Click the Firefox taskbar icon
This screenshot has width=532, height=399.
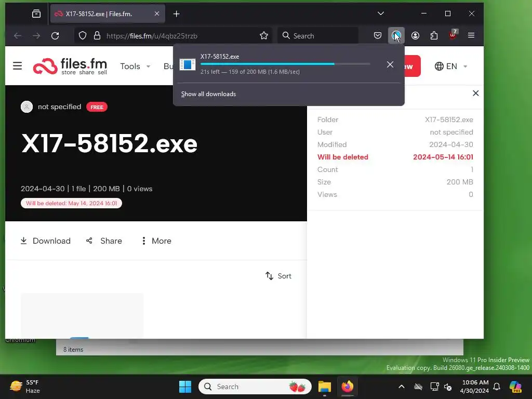348,387
